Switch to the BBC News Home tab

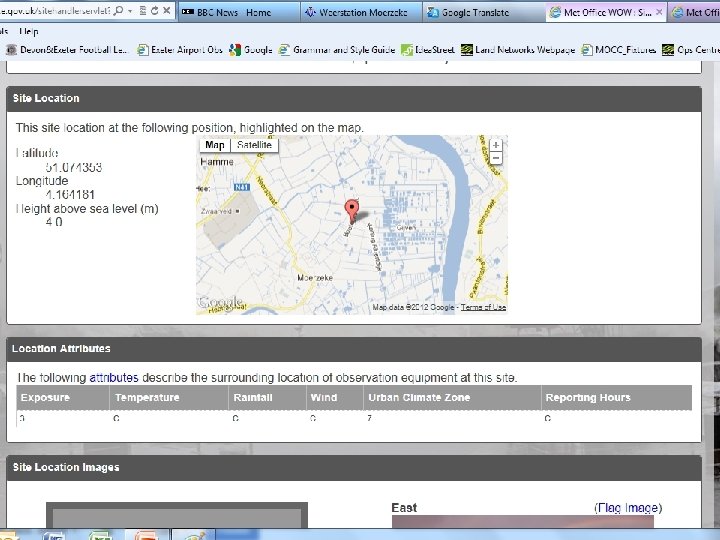(238, 12)
